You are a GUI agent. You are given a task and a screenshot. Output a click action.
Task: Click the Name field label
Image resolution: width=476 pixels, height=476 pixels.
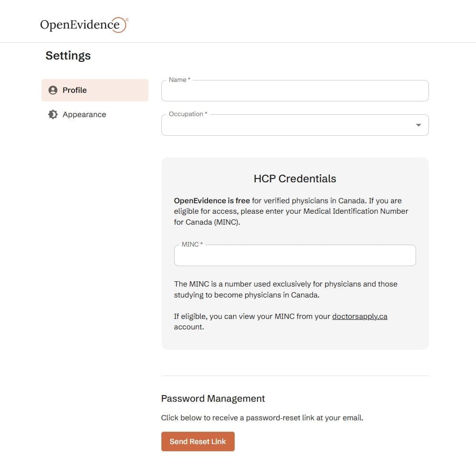[x=178, y=79]
